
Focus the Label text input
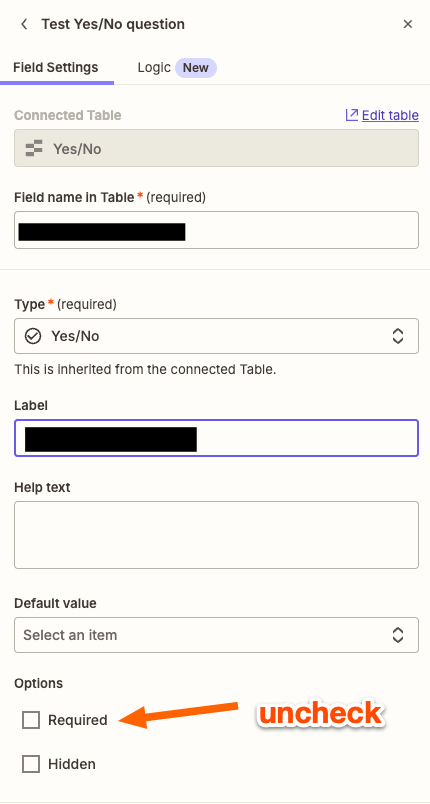coord(216,439)
